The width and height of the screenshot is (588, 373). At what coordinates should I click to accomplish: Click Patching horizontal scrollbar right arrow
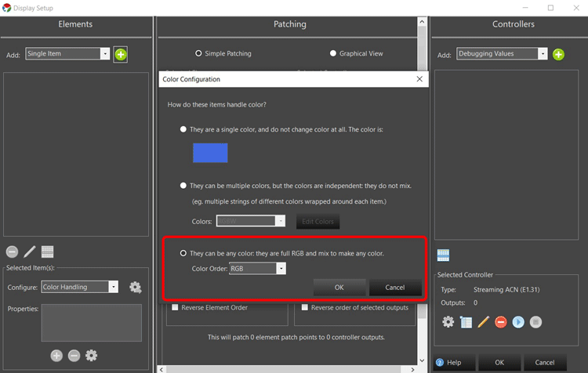412,370
